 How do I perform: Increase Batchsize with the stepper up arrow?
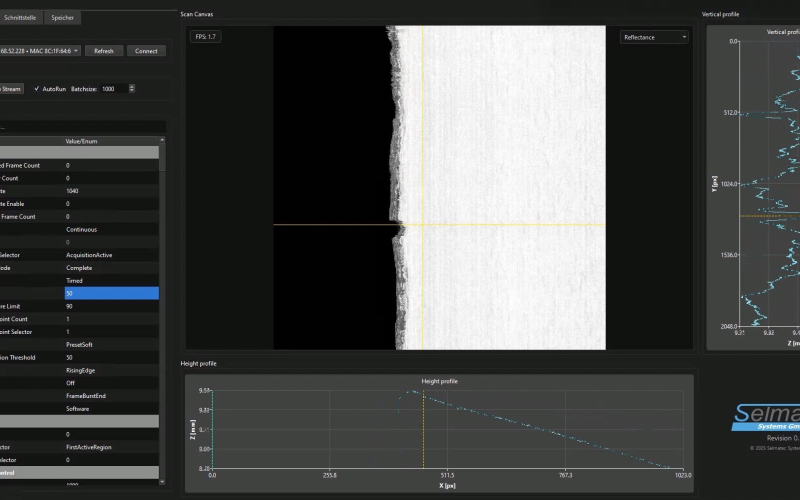click(x=132, y=87)
